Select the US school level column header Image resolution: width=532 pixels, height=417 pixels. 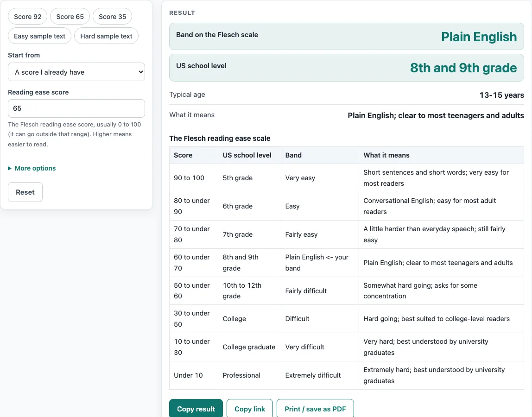click(249, 155)
